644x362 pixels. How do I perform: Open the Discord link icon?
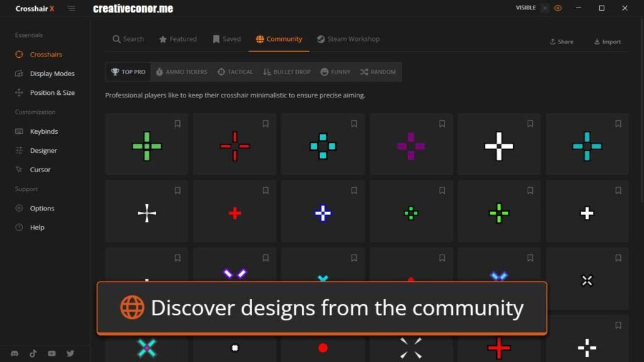[x=14, y=353]
